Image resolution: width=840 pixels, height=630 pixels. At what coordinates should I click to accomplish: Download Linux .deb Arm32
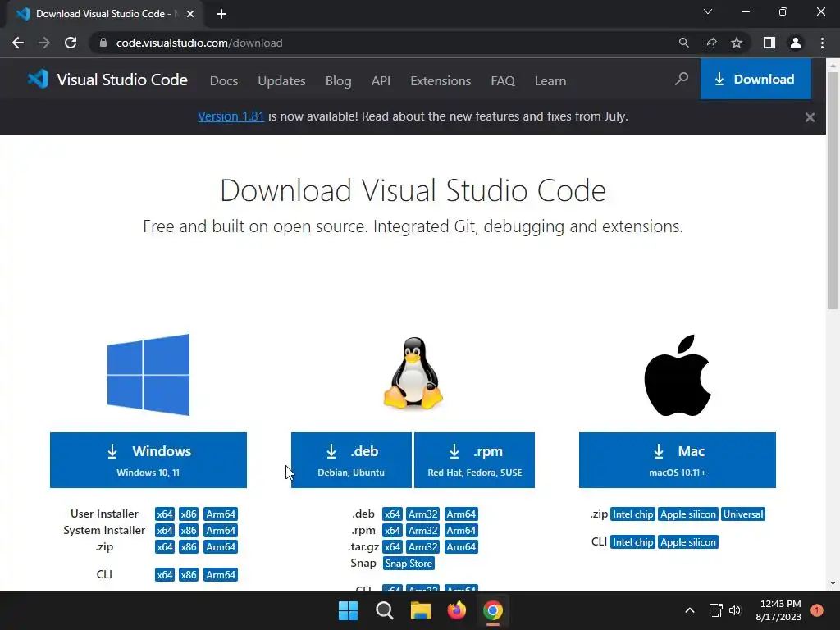tap(423, 514)
